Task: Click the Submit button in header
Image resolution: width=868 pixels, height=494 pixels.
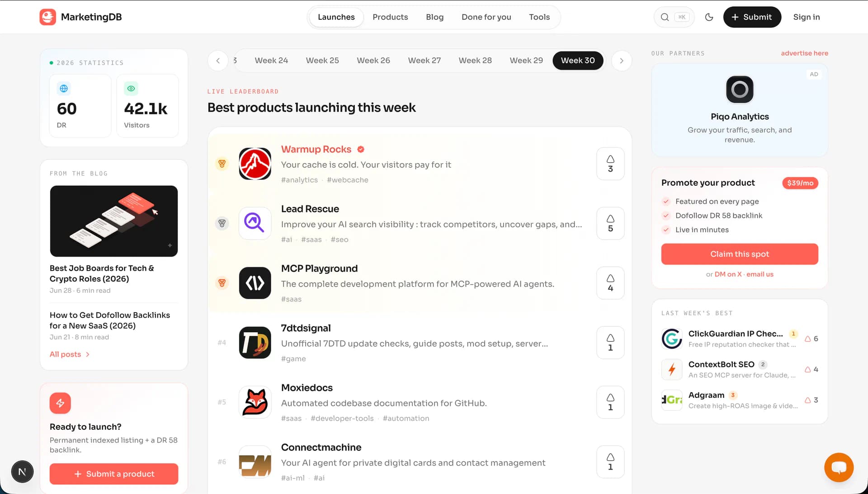Action: [x=752, y=17]
